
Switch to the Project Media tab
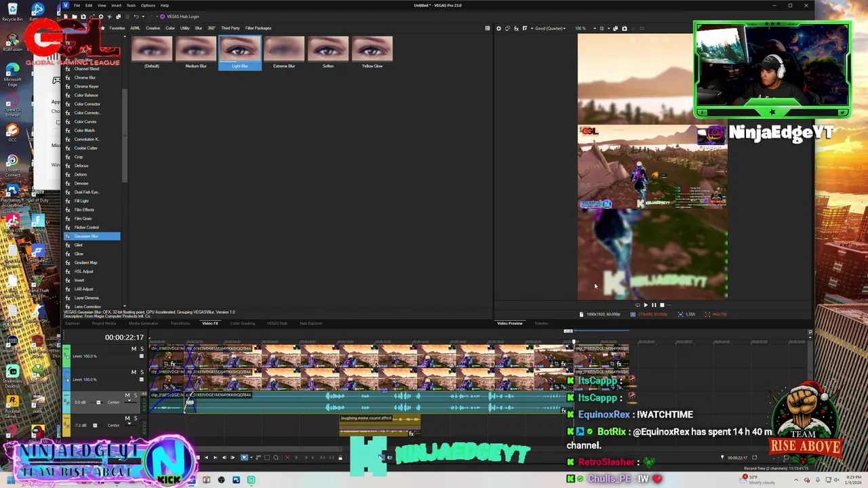(104, 323)
